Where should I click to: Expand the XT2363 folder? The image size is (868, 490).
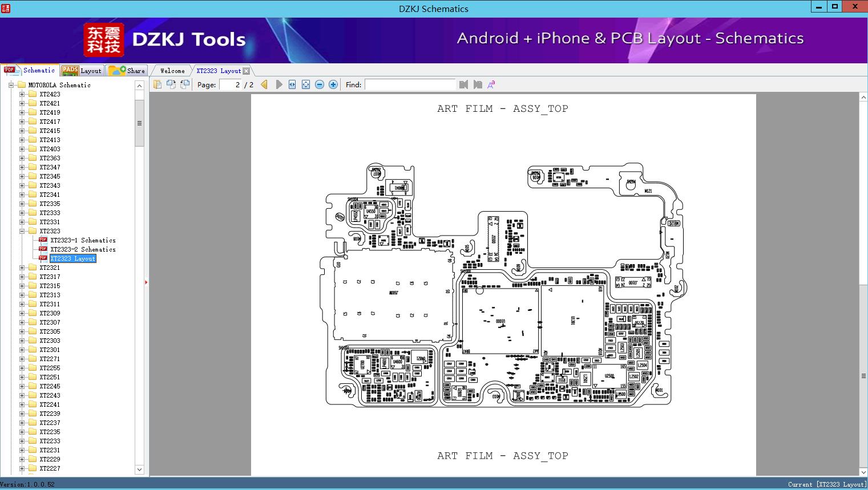click(22, 158)
